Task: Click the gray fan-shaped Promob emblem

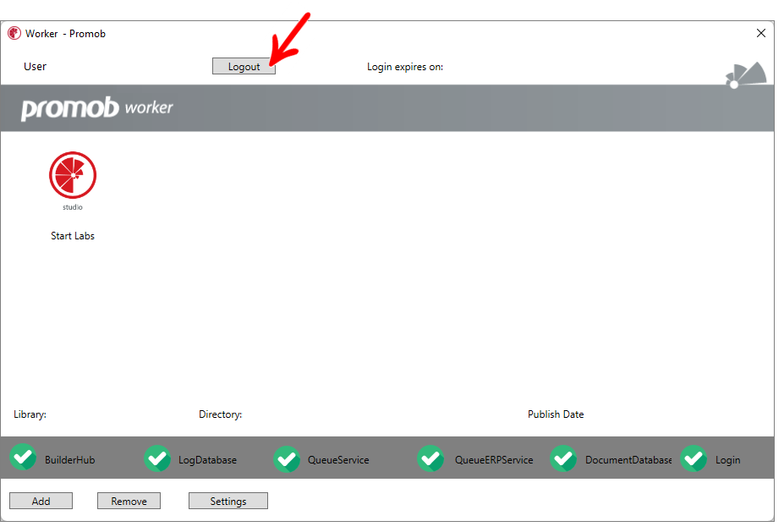Action: tap(746, 75)
